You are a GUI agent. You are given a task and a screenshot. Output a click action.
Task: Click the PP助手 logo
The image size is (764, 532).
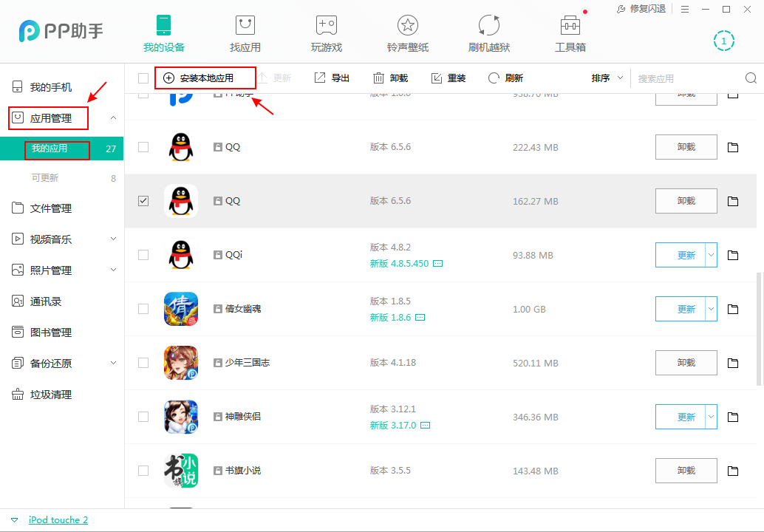coord(61,31)
